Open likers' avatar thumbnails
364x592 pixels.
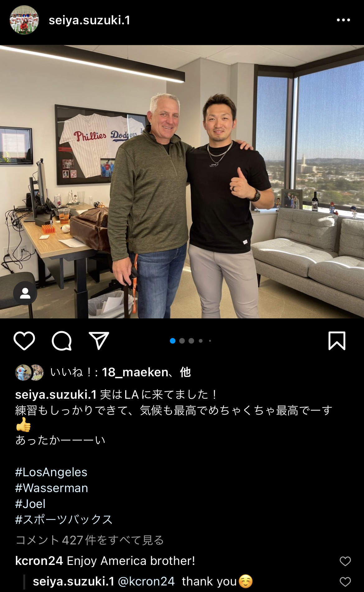(30, 372)
